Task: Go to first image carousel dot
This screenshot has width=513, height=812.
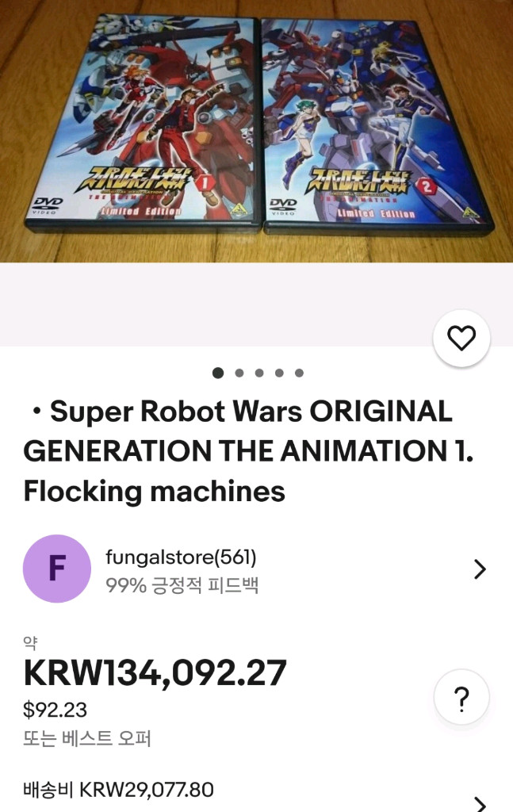Action: [218, 373]
